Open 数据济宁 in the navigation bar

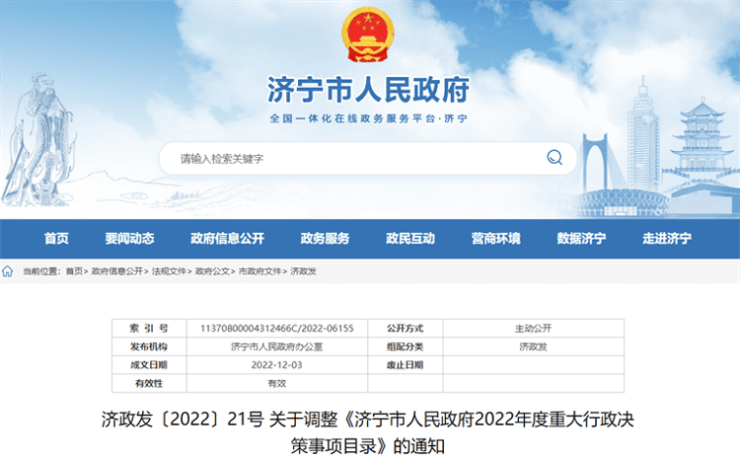(x=581, y=239)
